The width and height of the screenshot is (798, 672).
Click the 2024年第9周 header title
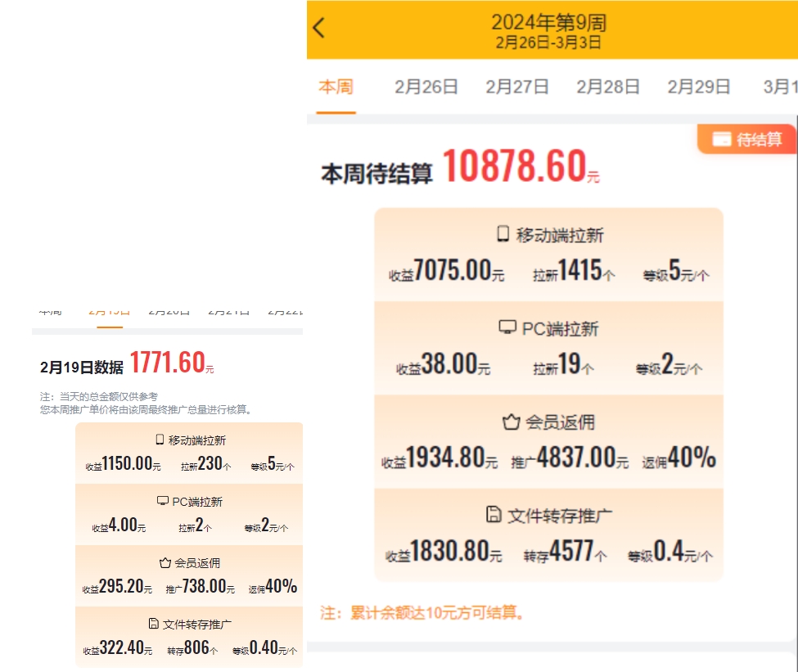click(548, 22)
